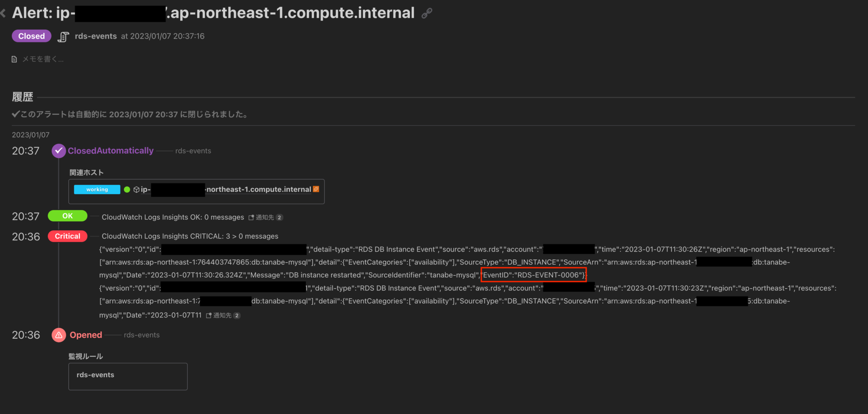
Task: Open the rds-events monitor link in the header
Action: tap(96, 36)
